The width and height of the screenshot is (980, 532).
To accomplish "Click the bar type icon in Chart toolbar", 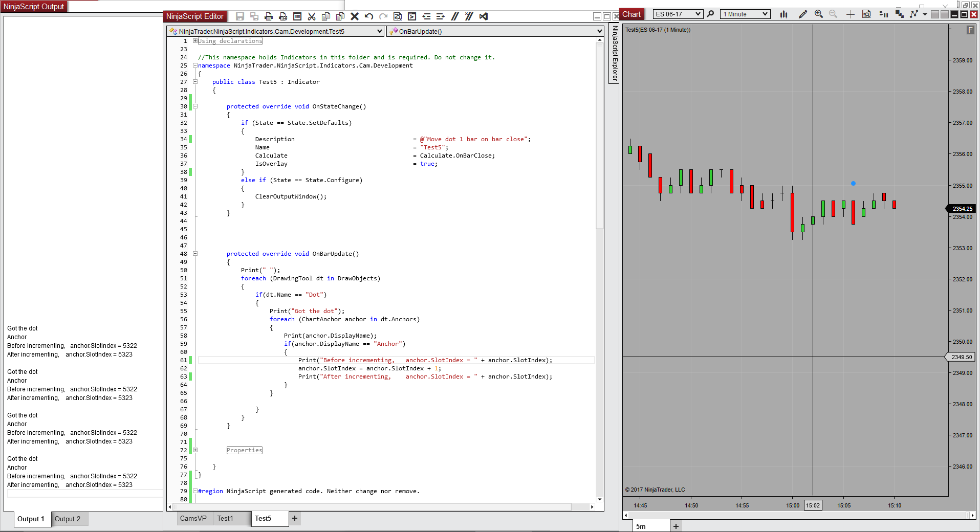I will 783,14.
